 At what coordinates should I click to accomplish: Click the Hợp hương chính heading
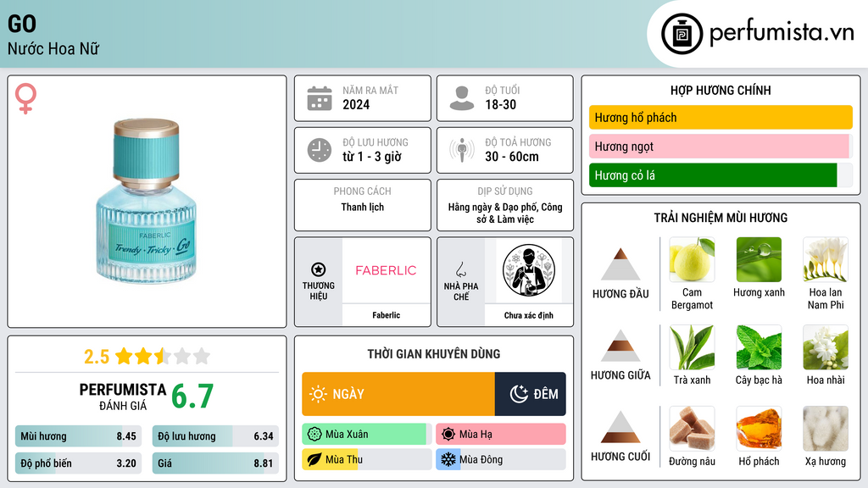pyautogui.click(x=721, y=90)
